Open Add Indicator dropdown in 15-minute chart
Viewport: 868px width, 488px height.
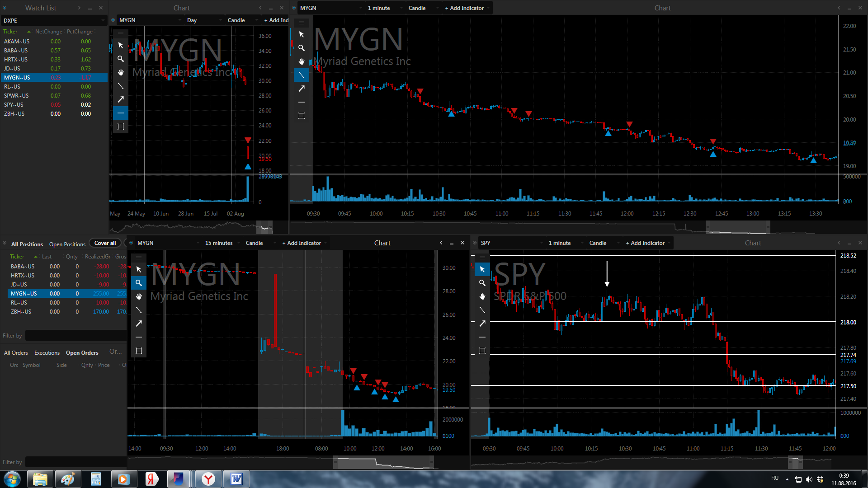[x=304, y=243]
